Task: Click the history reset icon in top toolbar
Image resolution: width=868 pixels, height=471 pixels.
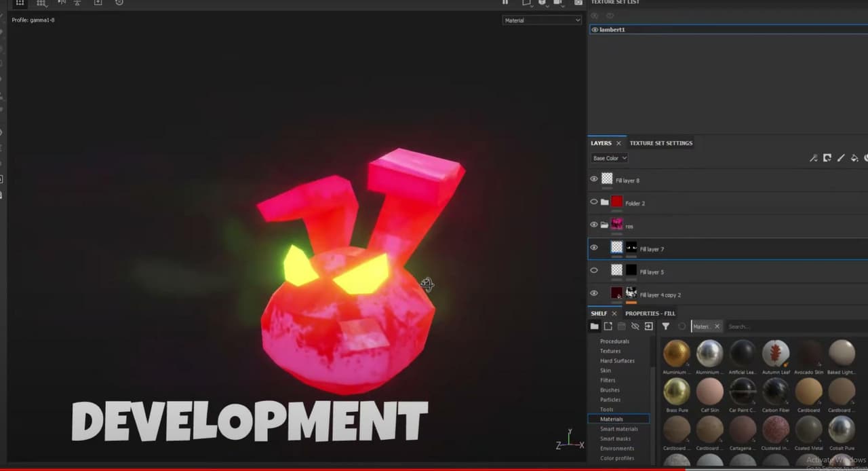Action: tap(119, 3)
